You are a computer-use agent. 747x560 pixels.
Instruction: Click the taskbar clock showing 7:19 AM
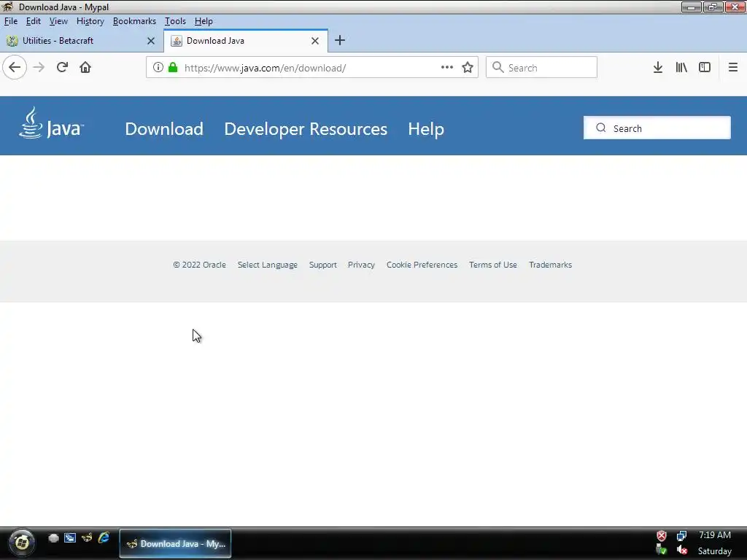[714, 535]
